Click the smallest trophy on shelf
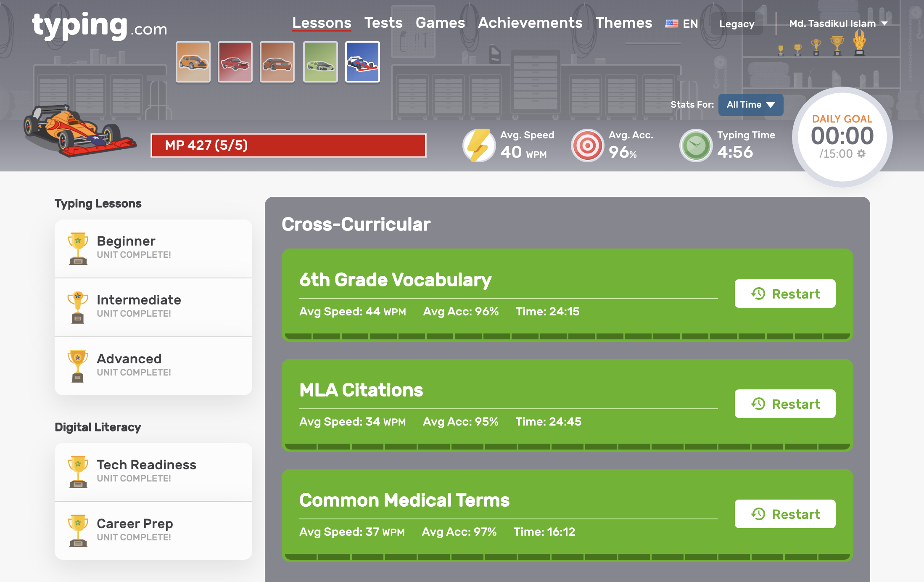924x582 pixels. (781, 50)
